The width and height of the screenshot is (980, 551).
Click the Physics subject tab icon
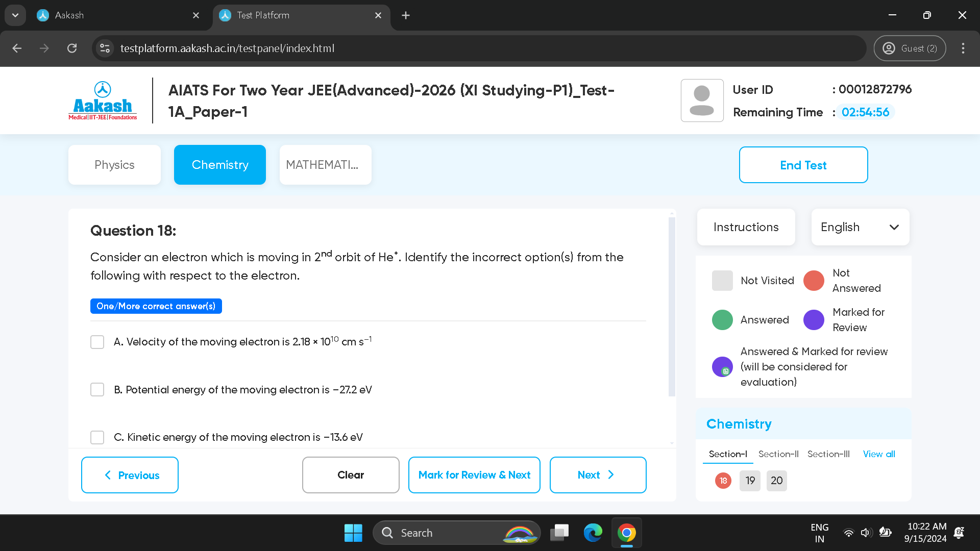[x=114, y=164]
